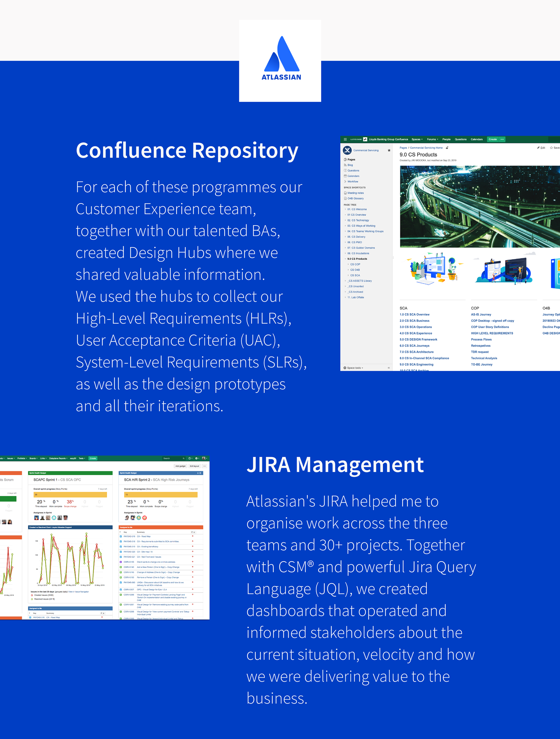560x739 pixels.
Task: Click the Edit pencil in Confluence
Action: pos(541,148)
